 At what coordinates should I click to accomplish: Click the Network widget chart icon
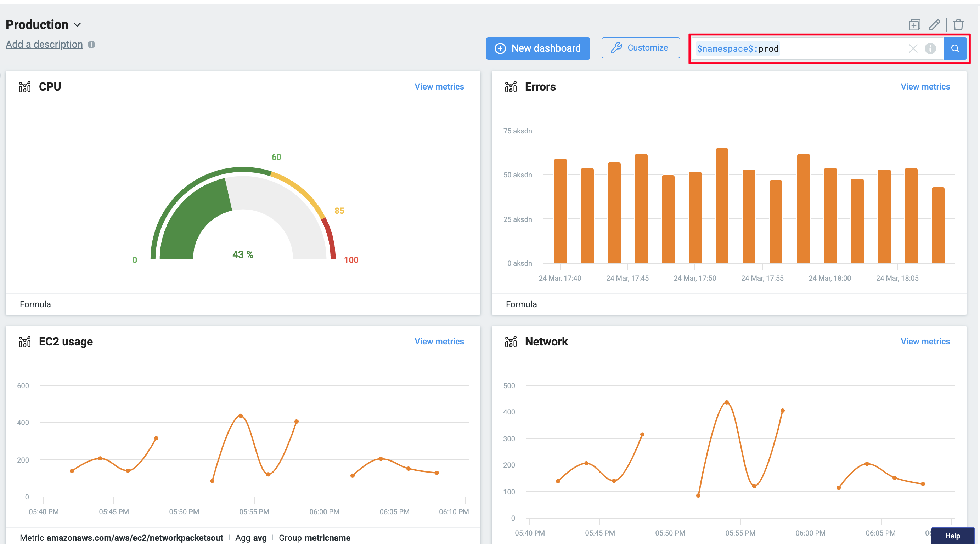[x=511, y=342]
